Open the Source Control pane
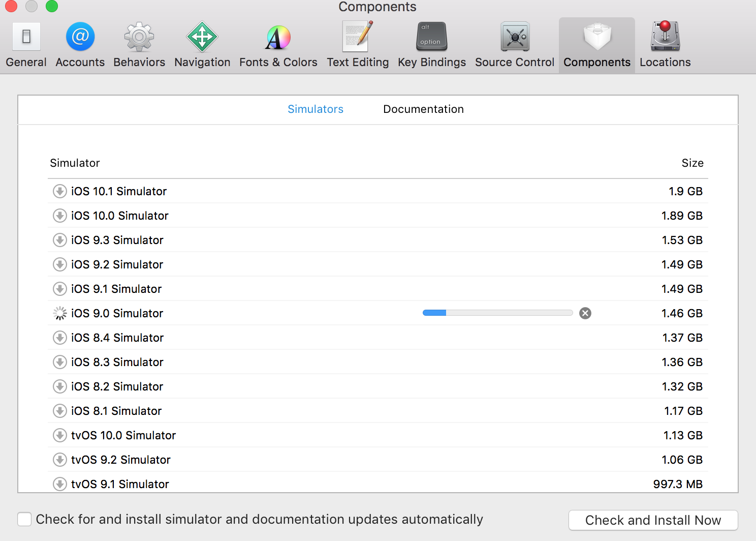Screen dimensions: 756x541 click(515, 45)
